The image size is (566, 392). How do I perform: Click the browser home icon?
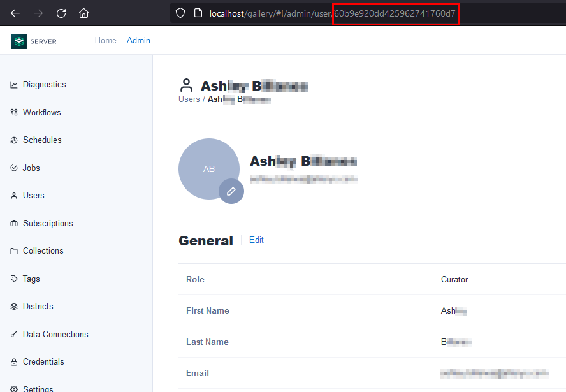pyautogui.click(x=83, y=13)
